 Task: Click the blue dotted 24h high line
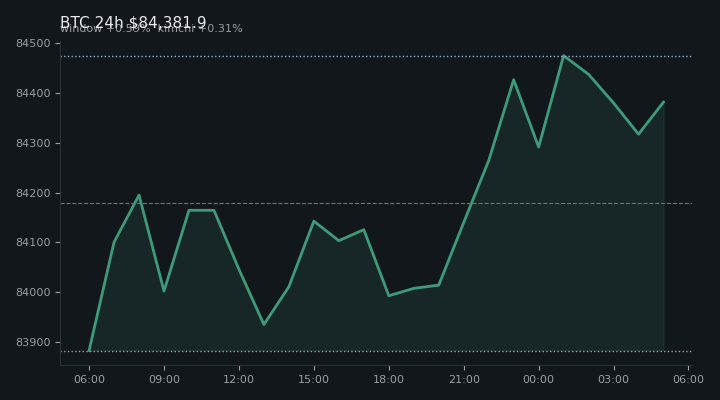tap(376, 56)
